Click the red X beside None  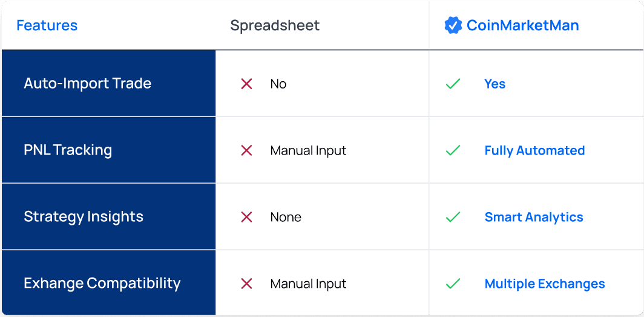point(246,217)
